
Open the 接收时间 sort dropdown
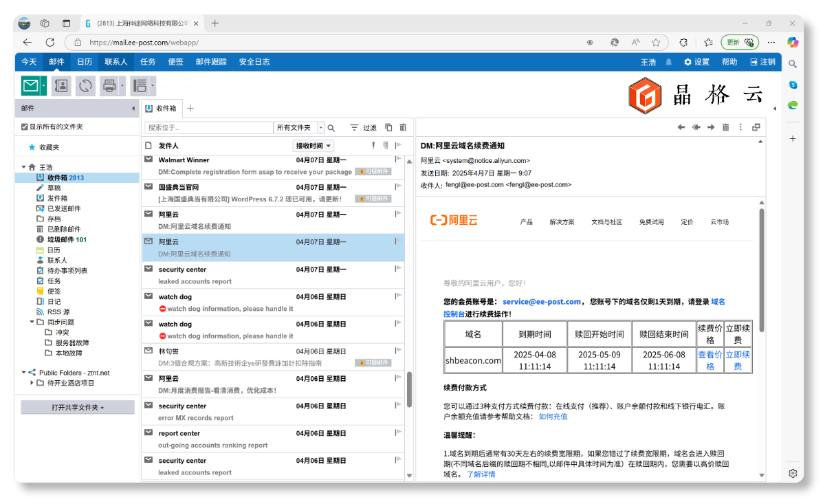pos(313,146)
